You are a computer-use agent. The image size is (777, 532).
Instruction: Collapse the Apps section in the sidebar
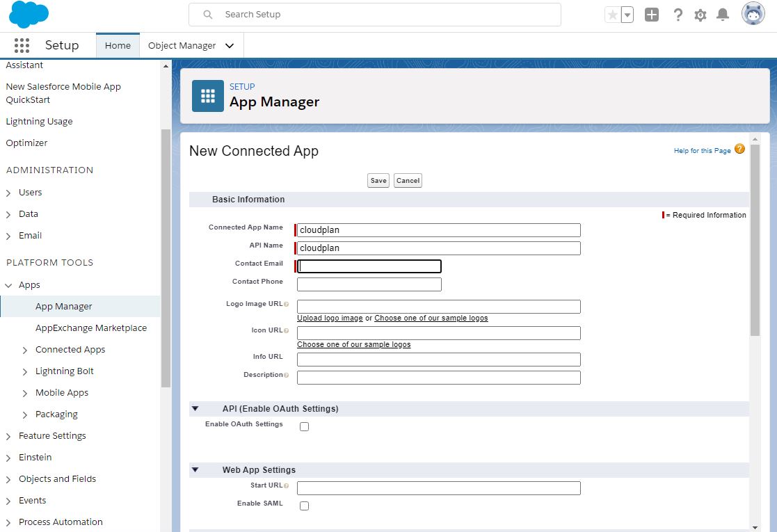coord(9,284)
